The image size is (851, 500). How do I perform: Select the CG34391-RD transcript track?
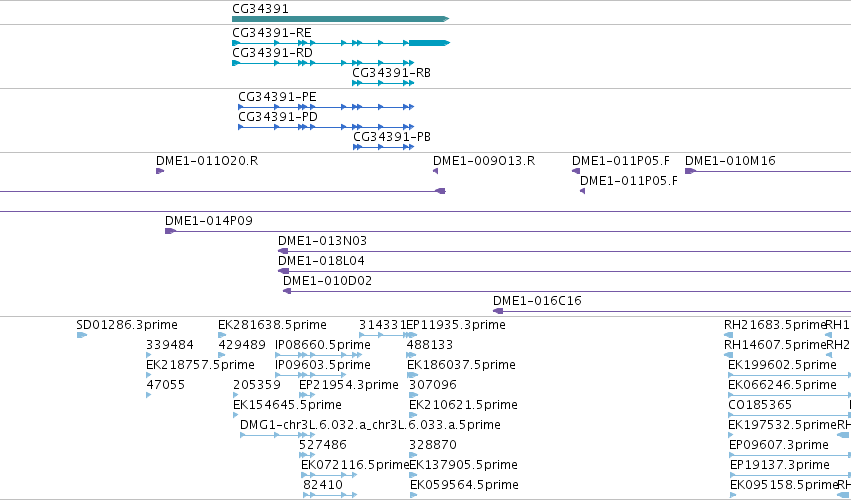click(323, 63)
